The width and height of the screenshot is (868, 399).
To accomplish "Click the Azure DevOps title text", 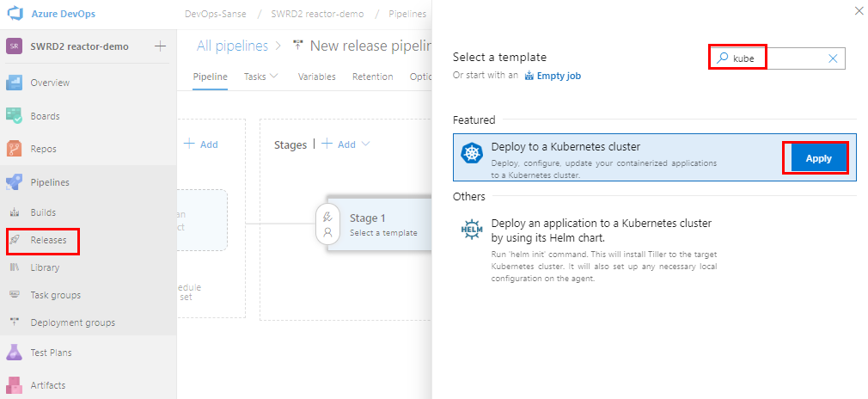I will coord(63,14).
